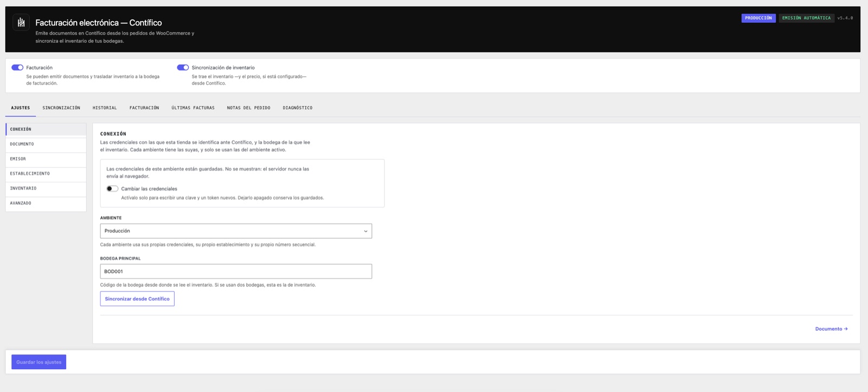
Task: Click the PRODUCCIÓN badge in header
Action: coord(758,18)
